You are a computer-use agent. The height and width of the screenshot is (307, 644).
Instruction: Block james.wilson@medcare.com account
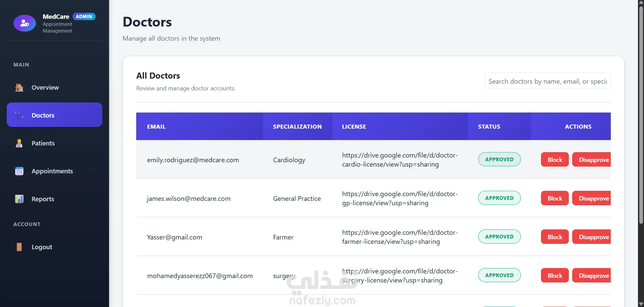click(554, 198)
